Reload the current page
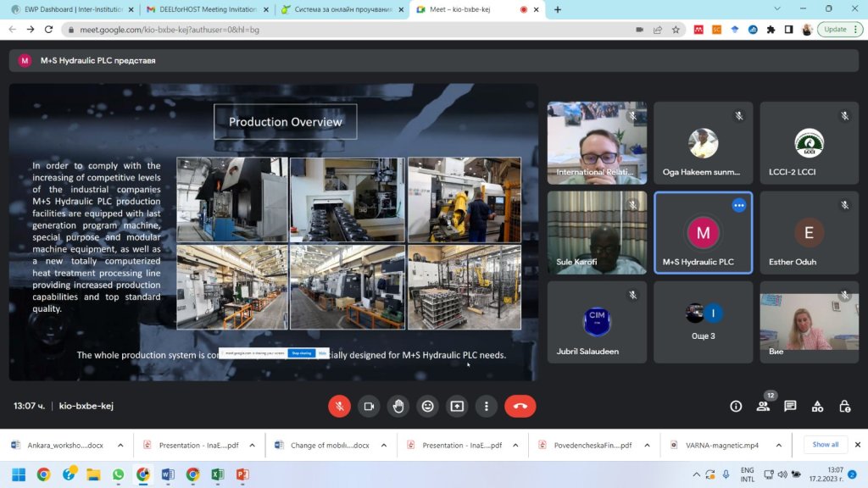 48,30
